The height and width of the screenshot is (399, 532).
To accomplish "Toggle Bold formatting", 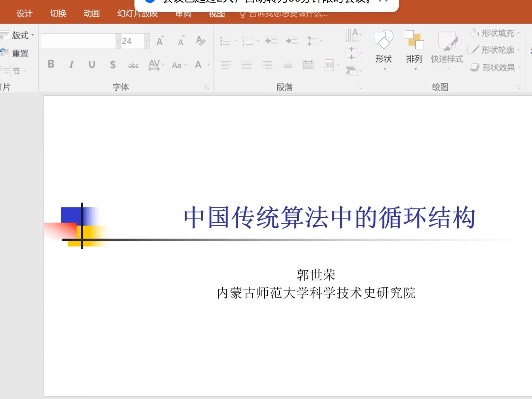I will (x=51, y=64).
